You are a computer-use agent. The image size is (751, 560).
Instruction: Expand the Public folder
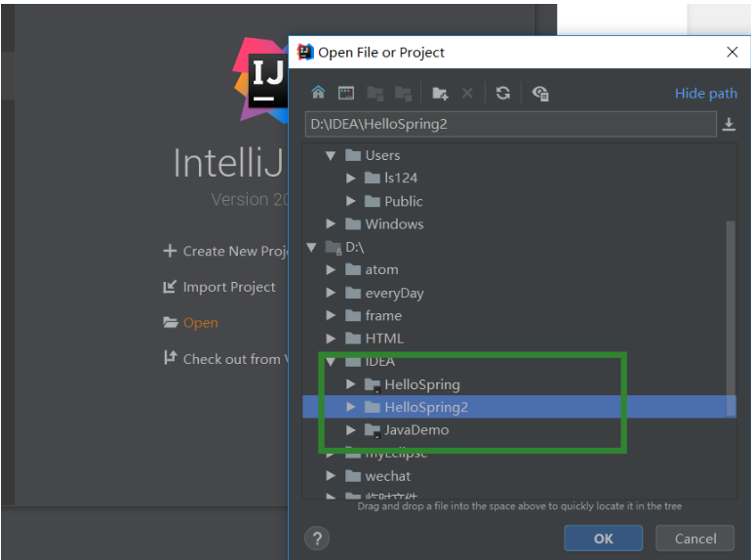coord(350,201)
